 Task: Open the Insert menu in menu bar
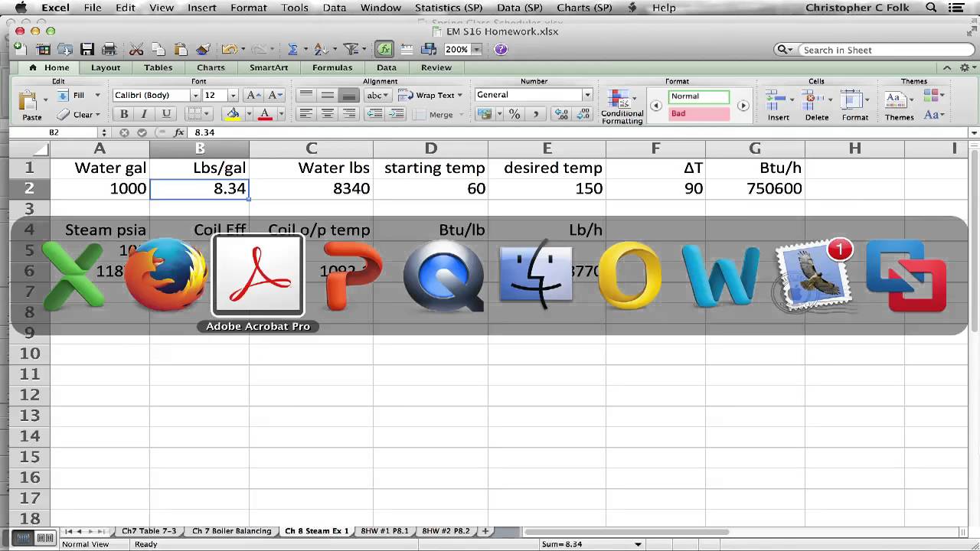pos(202,8)
